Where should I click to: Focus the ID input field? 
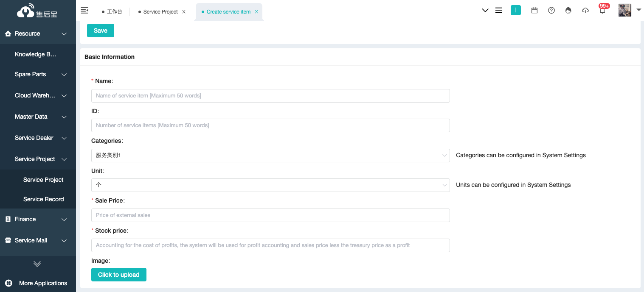270,125
